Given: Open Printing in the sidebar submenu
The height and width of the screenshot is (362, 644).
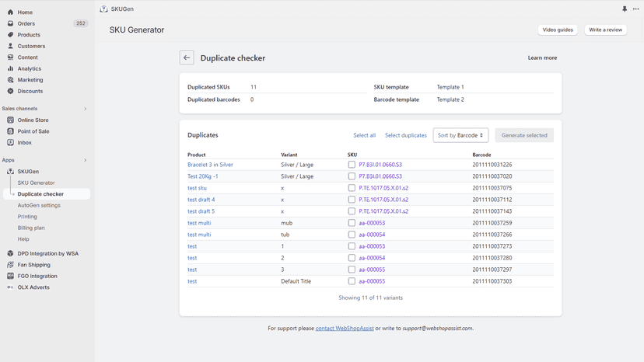Looking at the screenshot, I should click(27, 216).
